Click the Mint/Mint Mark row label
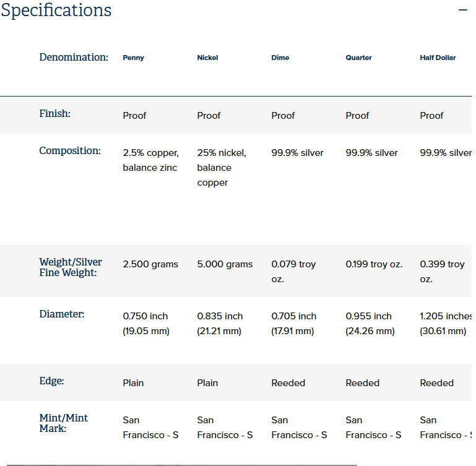The width and height of the screenshot is (476, 466). coord(64,423)
